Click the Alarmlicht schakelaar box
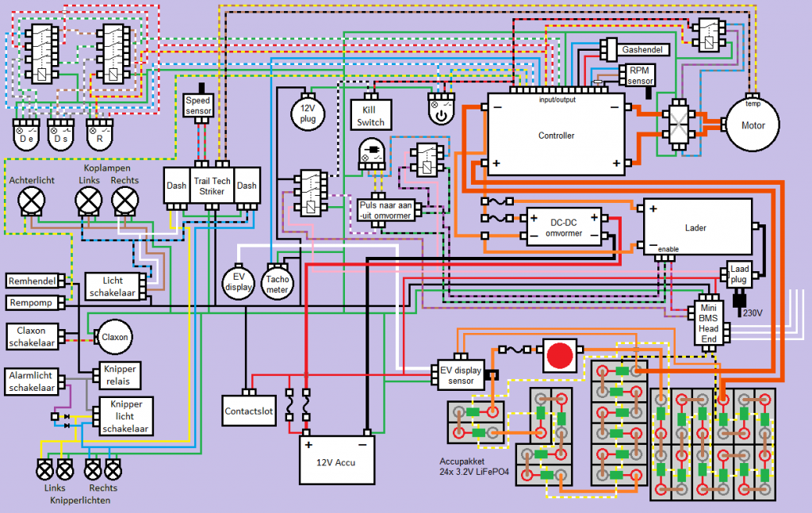Viewport: 812px width, 513px height. (31, 381)
